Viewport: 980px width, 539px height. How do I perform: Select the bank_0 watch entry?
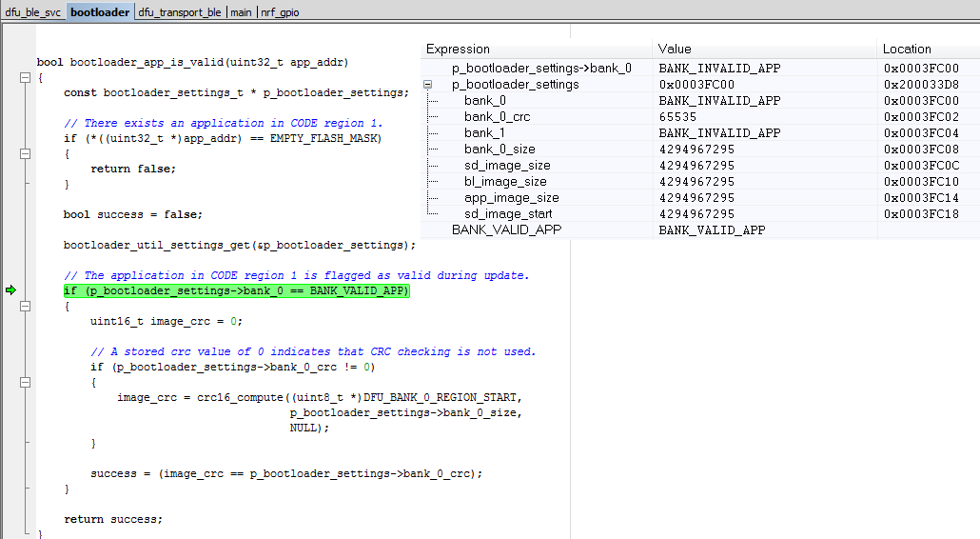485,101
